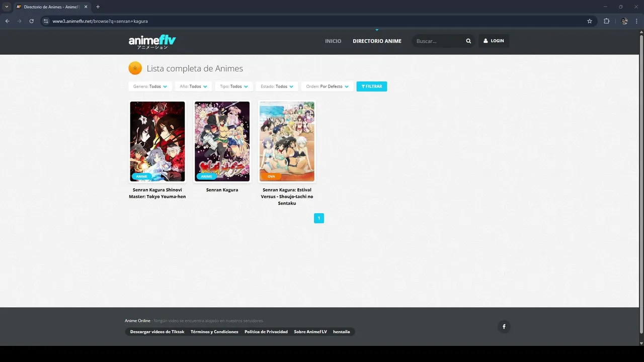
Task: Expand the Genero filter dropdown
Action: tap(150, 86)
